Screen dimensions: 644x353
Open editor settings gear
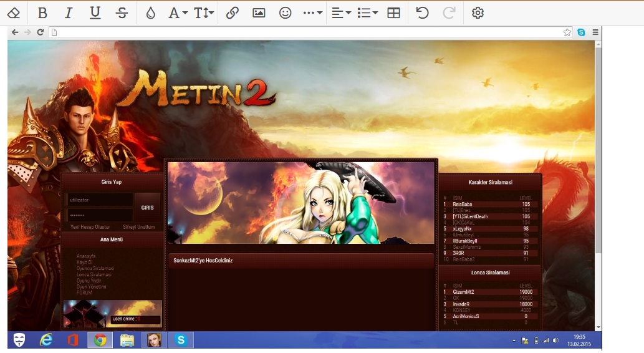[x=478, y=13]
